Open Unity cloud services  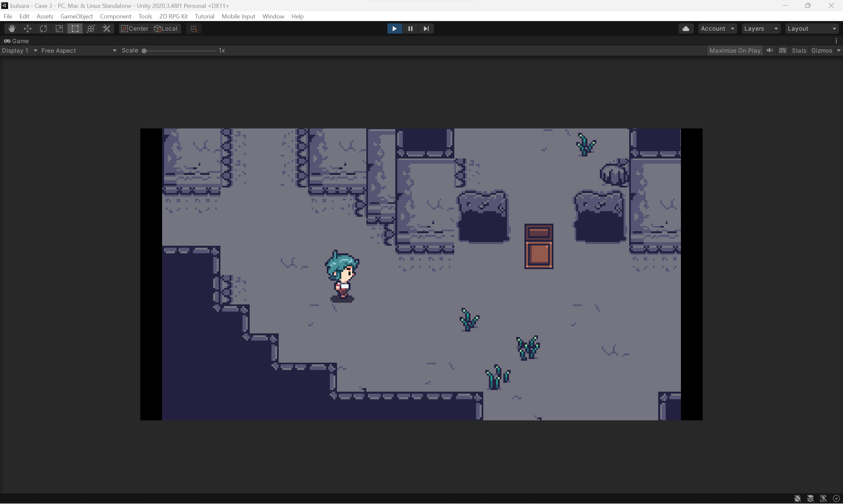coord(686,29)
